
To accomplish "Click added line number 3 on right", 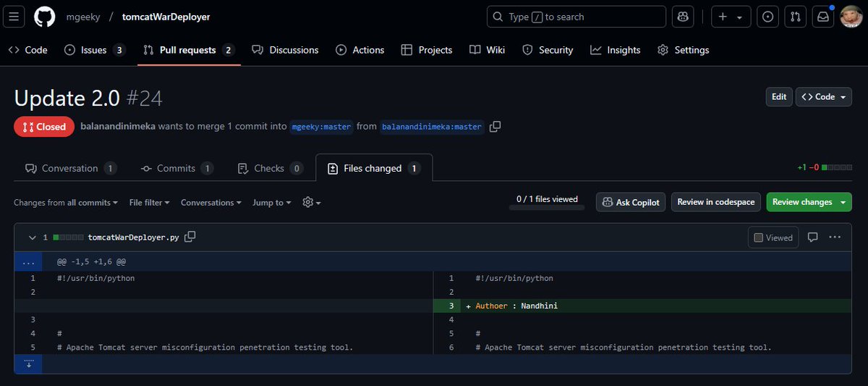I will [x=447, y=306].
